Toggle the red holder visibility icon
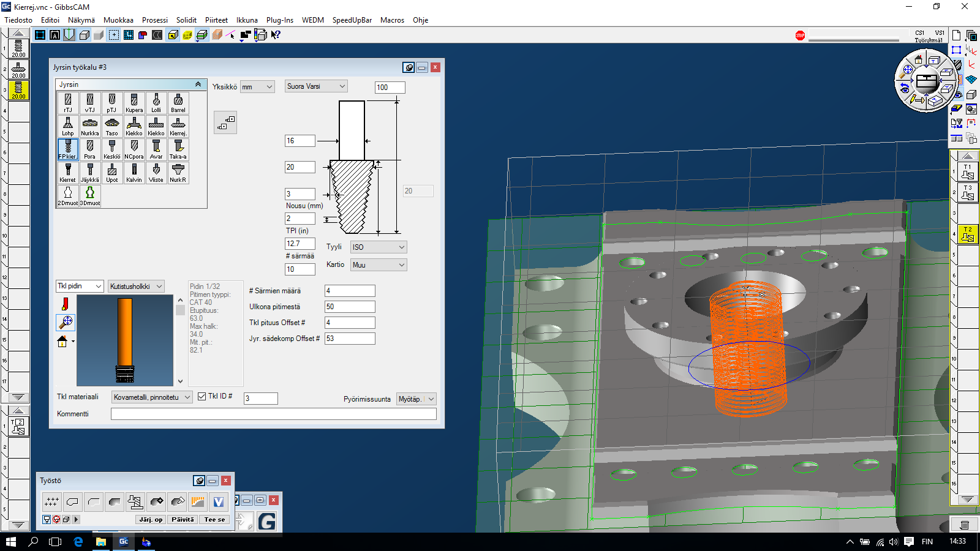This screenshot has width=980, height=551. pos(65,304)
